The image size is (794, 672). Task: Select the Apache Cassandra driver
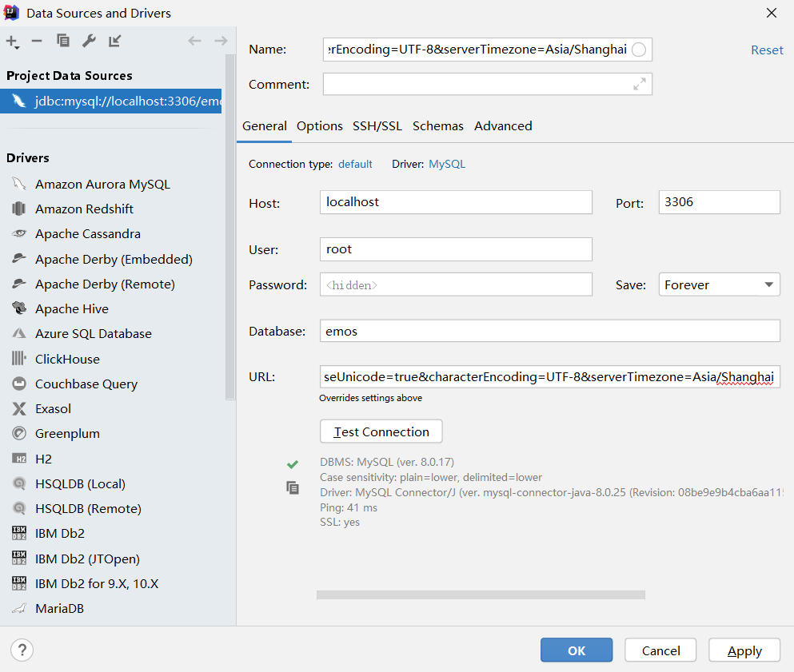pyautogui.click(x=88, y=234)
